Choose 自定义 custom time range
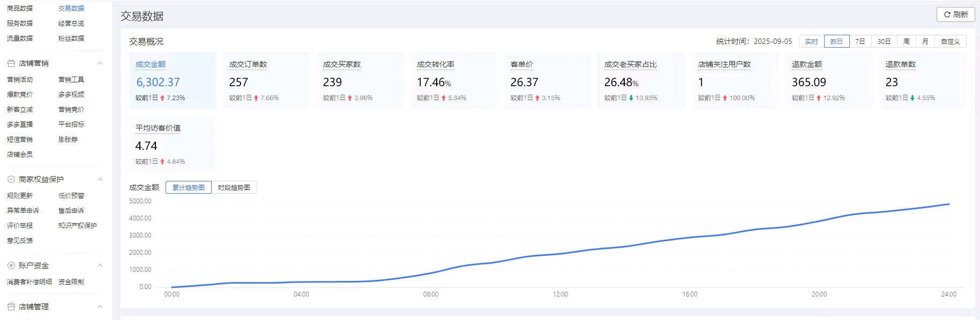980x320 pixels. tap(951, 41)
